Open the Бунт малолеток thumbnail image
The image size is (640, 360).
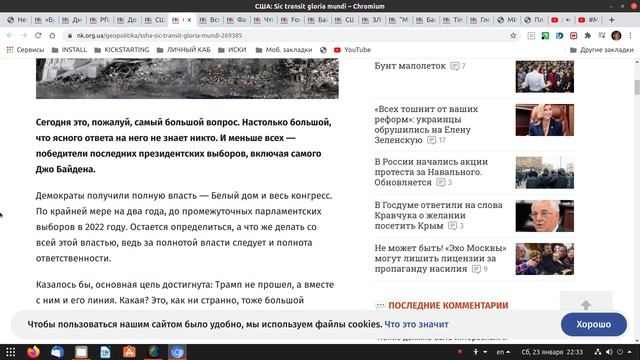point(544,77)
